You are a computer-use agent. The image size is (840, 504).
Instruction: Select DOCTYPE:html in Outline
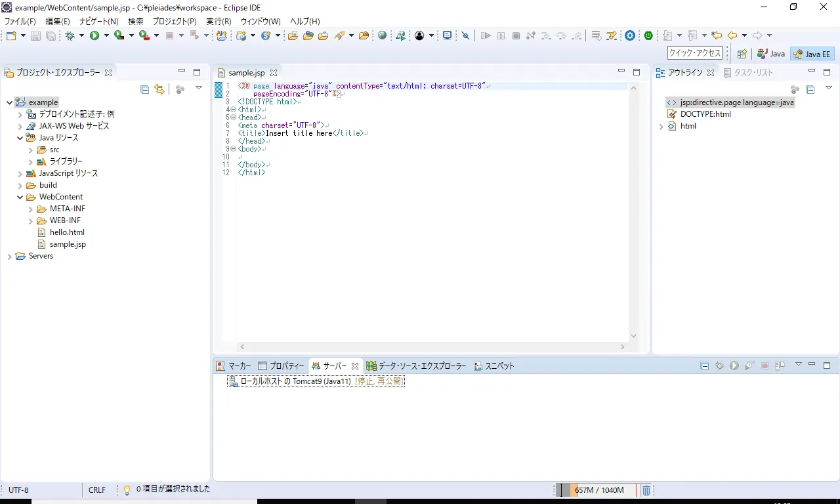pos(705,114)
